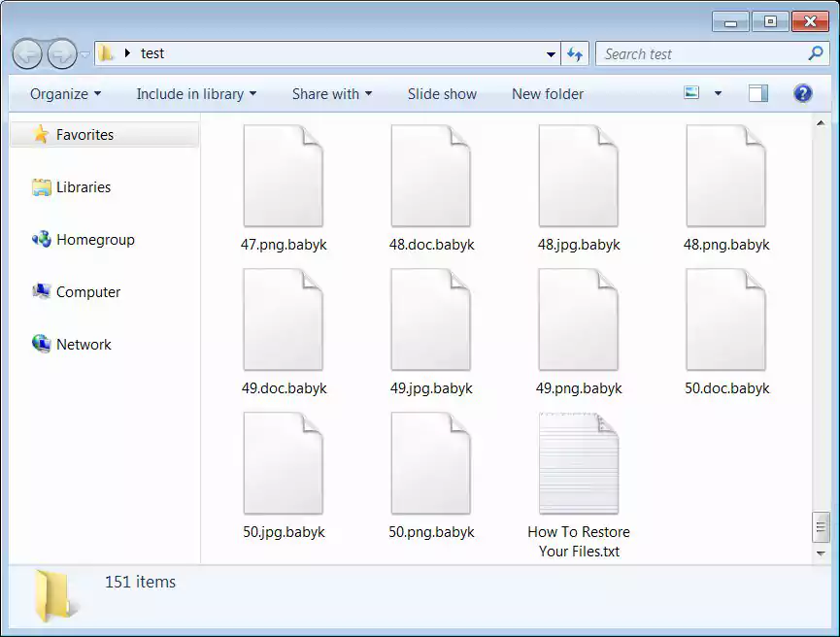Click the Back navigation arrow button

(x=27, y=54)
